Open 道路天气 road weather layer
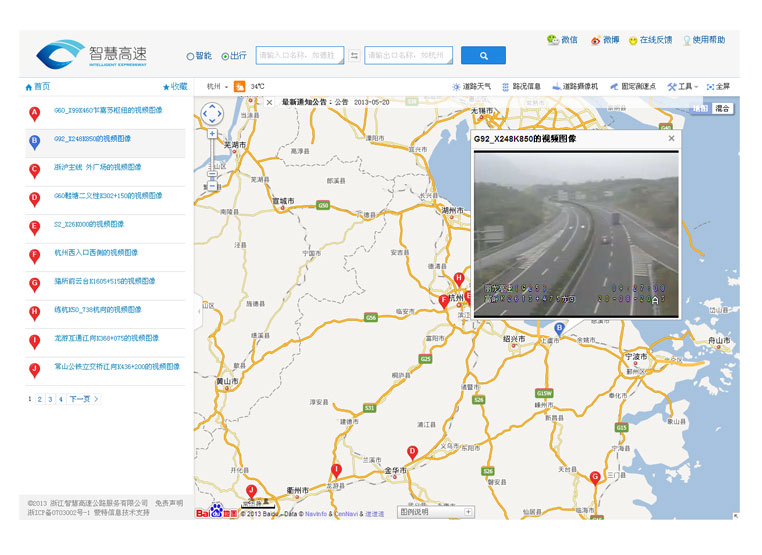Viewport: 762px width, 555px height. [471, 87]
